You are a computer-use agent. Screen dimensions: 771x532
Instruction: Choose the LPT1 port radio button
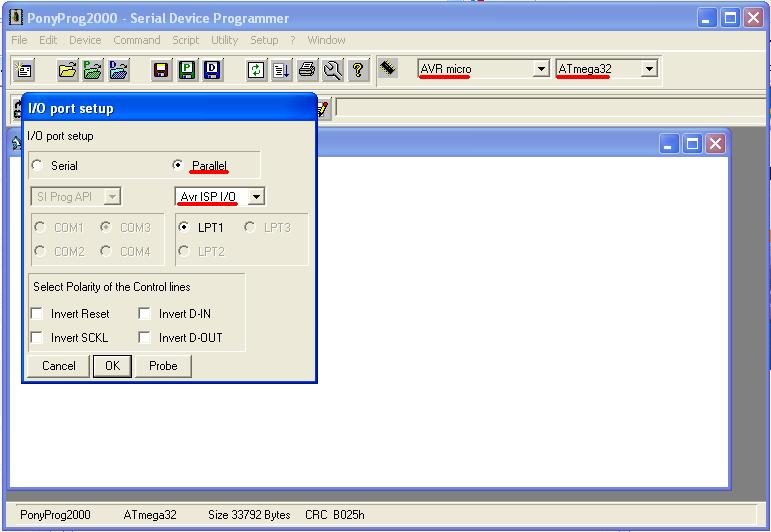click(x=184, y=227)
